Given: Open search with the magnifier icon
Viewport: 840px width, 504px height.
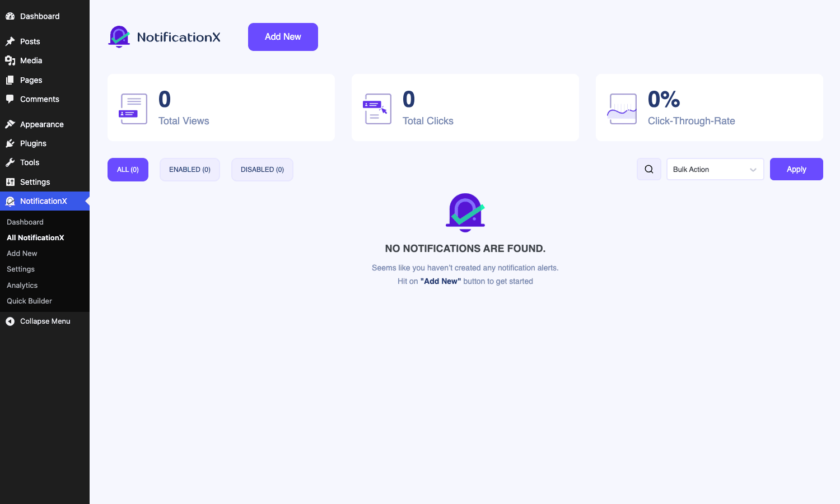Looking at the screenshot, I should tap(649, 169).
